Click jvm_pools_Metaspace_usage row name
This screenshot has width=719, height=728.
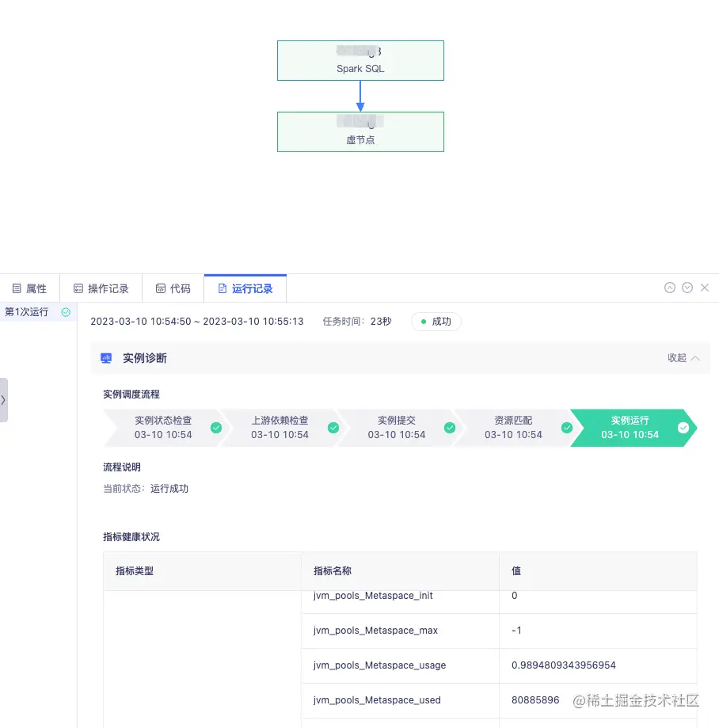tap(379, 665)
